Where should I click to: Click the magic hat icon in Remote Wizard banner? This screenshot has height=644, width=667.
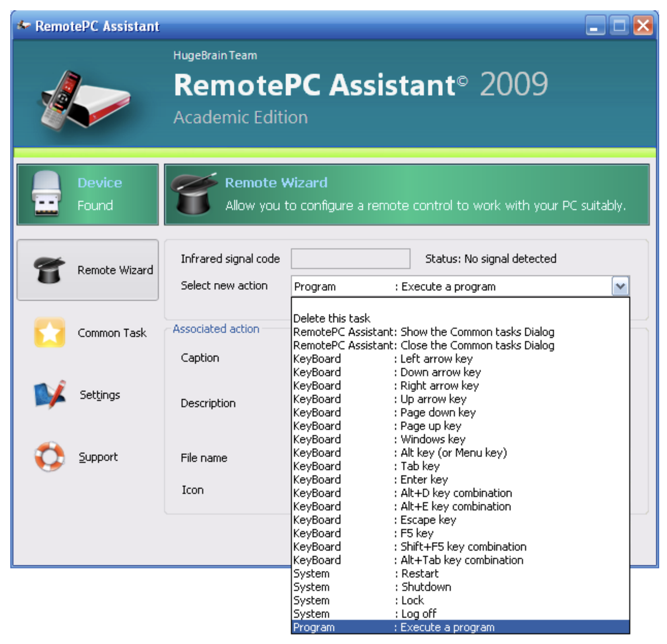tap(194, 194)
